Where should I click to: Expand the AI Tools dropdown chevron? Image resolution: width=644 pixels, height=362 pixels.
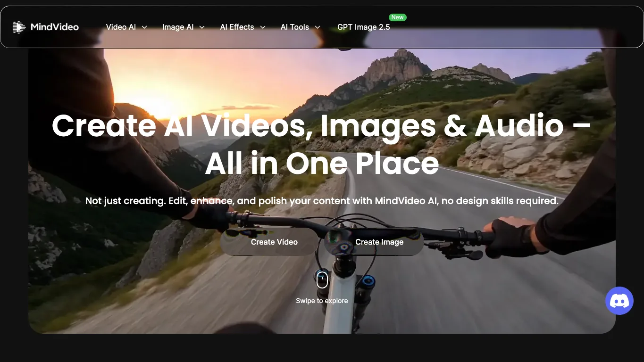(318, 27)
